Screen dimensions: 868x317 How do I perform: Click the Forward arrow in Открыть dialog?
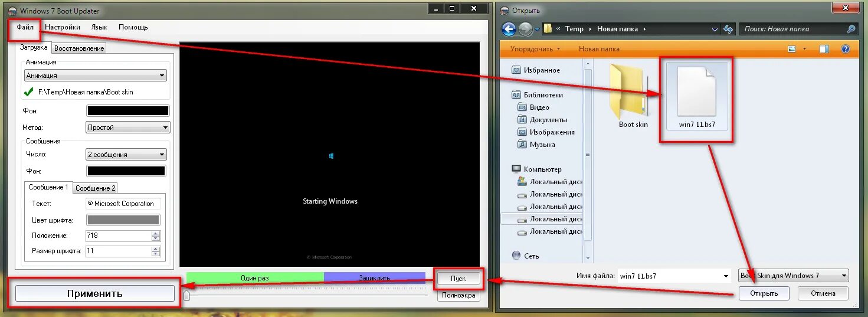(525, 28)
